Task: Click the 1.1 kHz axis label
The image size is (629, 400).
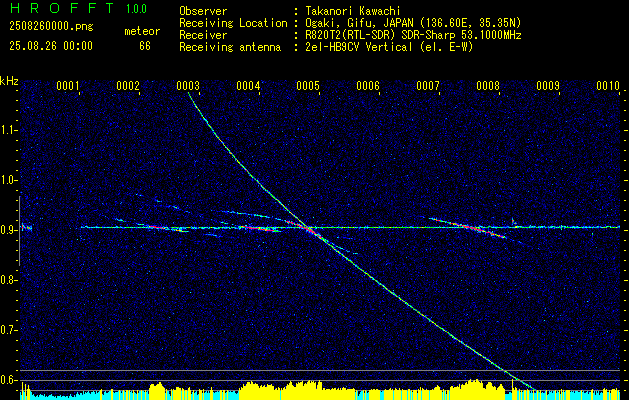Action: pos(8,130)
